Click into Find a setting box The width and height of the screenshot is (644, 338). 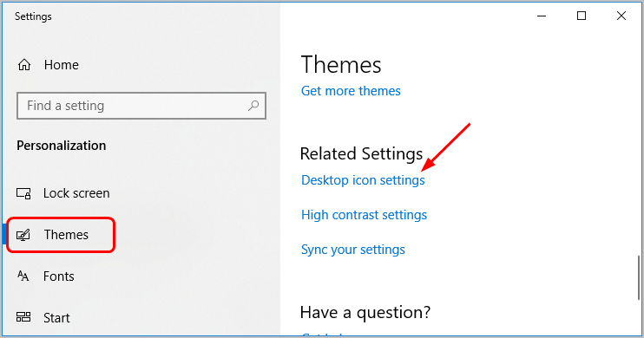tap(141, 106)
